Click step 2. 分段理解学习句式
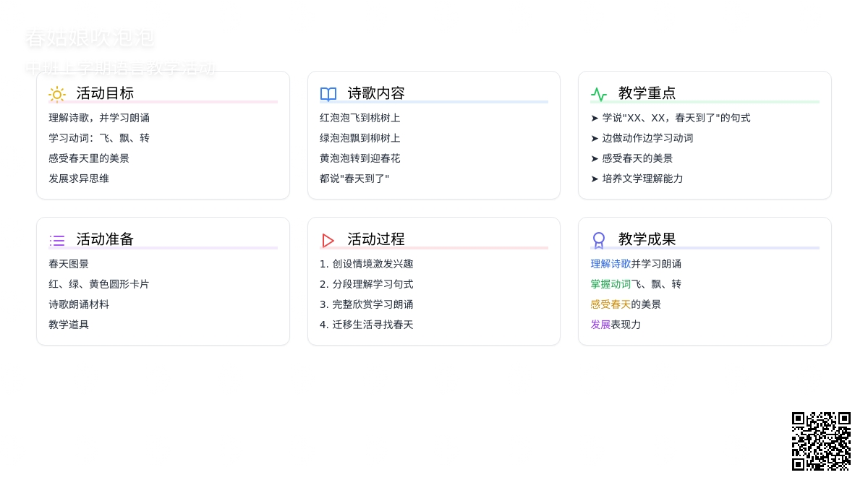 (x=367, y=284)
